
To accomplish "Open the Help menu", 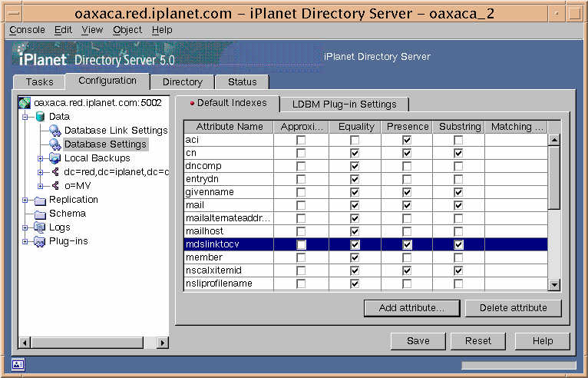I will pyautogui.click(x=162, y=30).
